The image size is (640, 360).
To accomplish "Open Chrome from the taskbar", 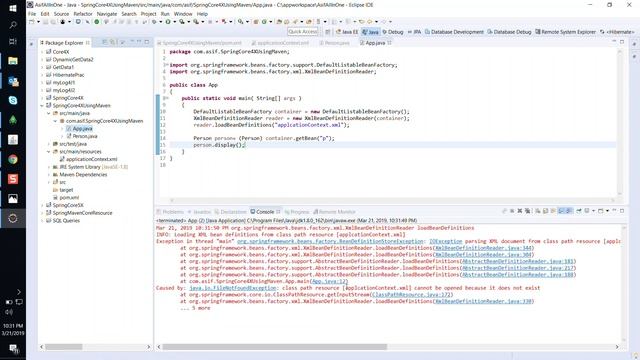I will coord(13,159).
